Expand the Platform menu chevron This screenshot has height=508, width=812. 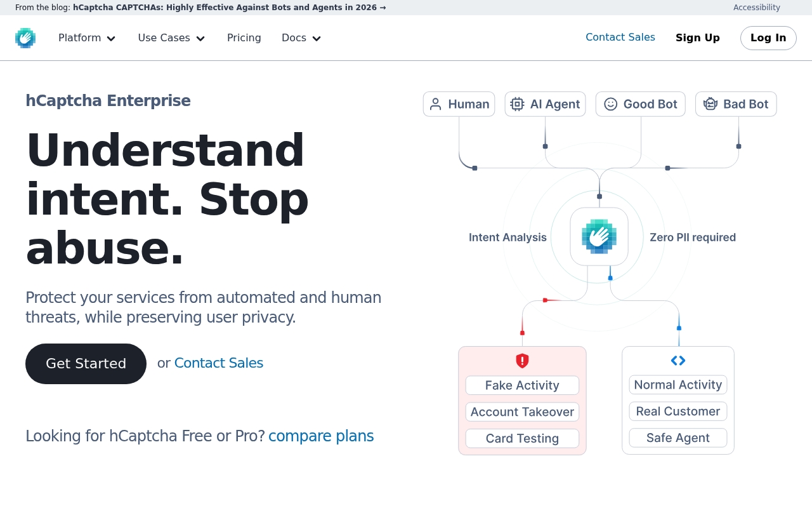pos(111,39)
